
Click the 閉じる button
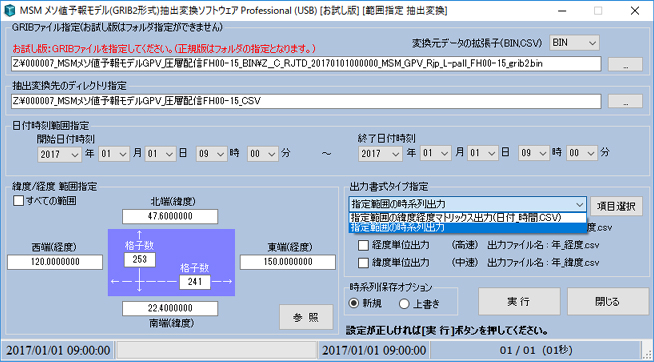608,301
